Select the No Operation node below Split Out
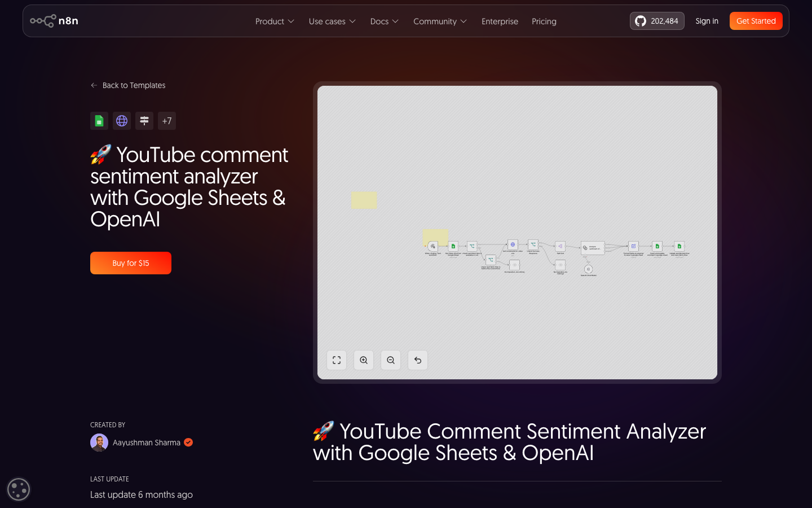This screenshot has height=508, width=812. point(561,265)
